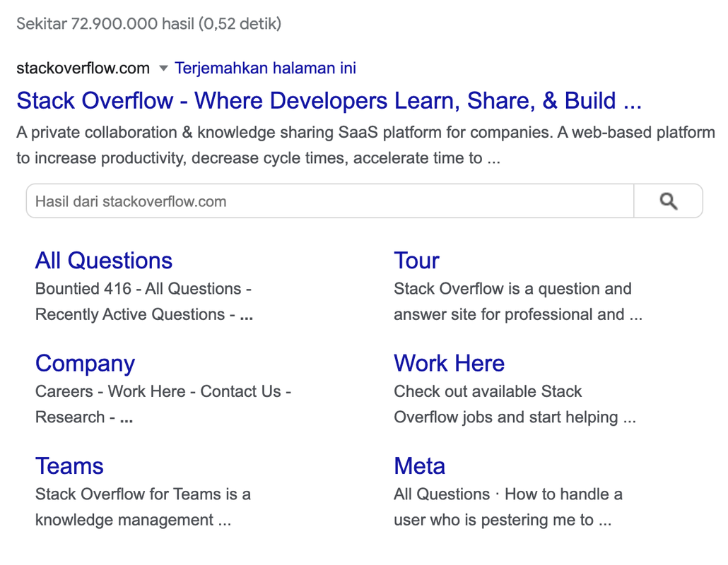Image resolution: width=728 pixels, height=565 pixels.
Task: Expand the dropdown arrow beside stackoverflow.com
Action: tap(163, 69)
